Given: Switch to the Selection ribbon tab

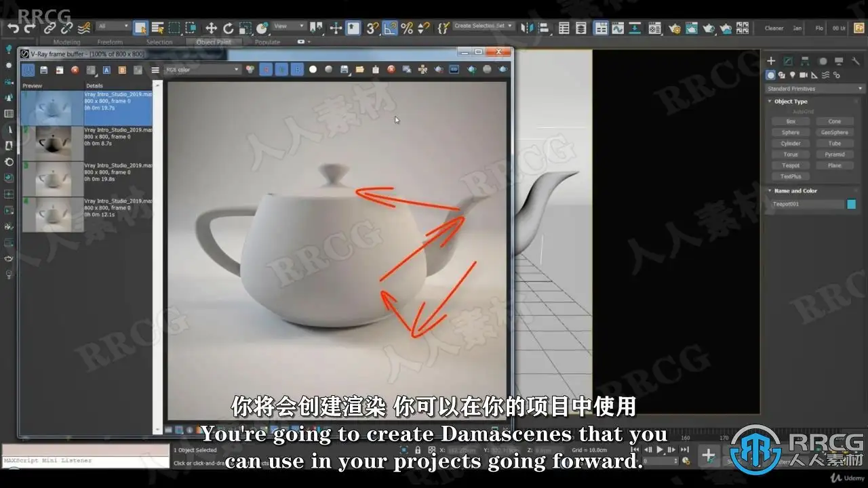Looking at the screenshot, I should click(x=159, y=42).
